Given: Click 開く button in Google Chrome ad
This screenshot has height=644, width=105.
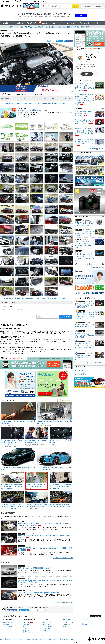Looking at the screenshot, I should click(87, 74).
